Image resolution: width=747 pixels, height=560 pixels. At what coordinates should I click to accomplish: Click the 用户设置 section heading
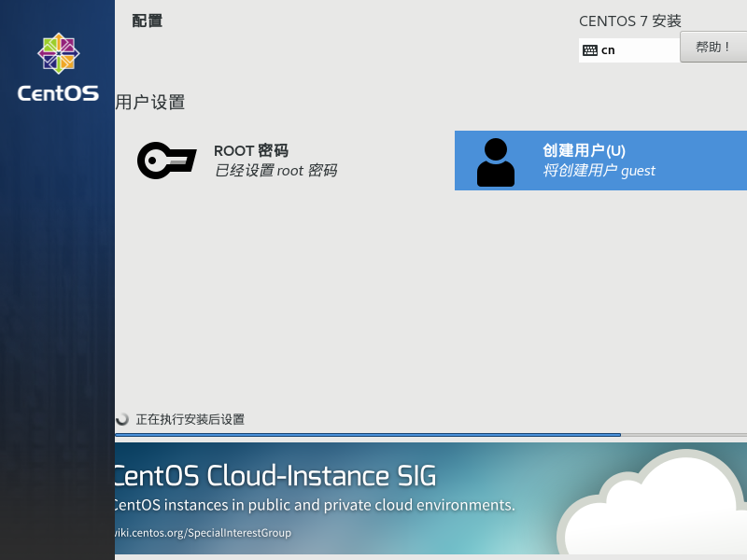click(x=150, y=103)
